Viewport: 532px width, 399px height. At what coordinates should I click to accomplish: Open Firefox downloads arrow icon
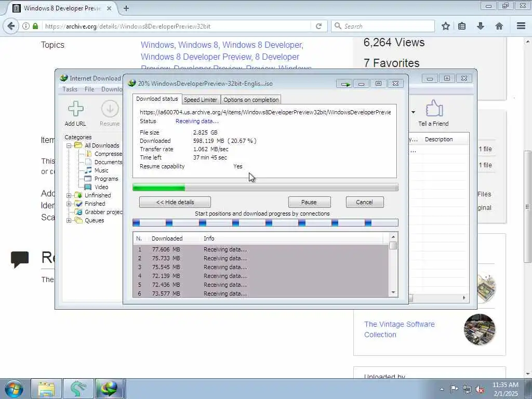481,26
